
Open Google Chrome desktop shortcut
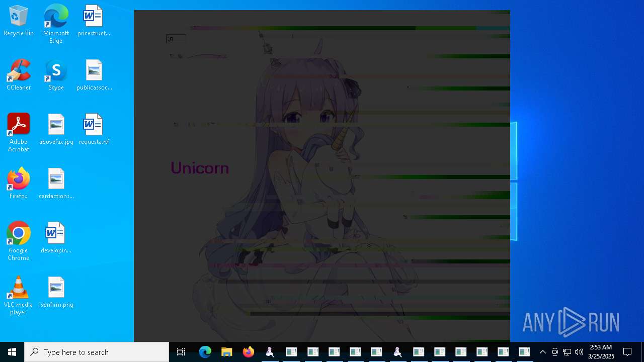(19, 242)
